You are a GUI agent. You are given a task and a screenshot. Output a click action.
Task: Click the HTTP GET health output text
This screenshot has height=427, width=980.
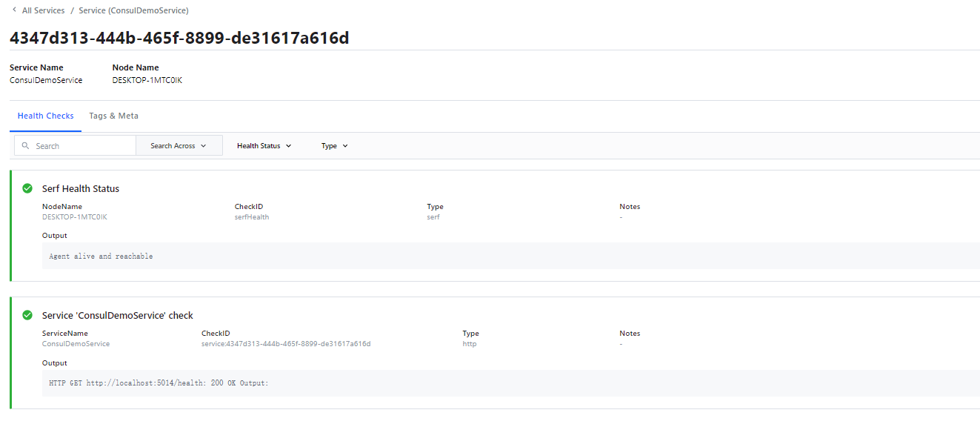point(159,383)
